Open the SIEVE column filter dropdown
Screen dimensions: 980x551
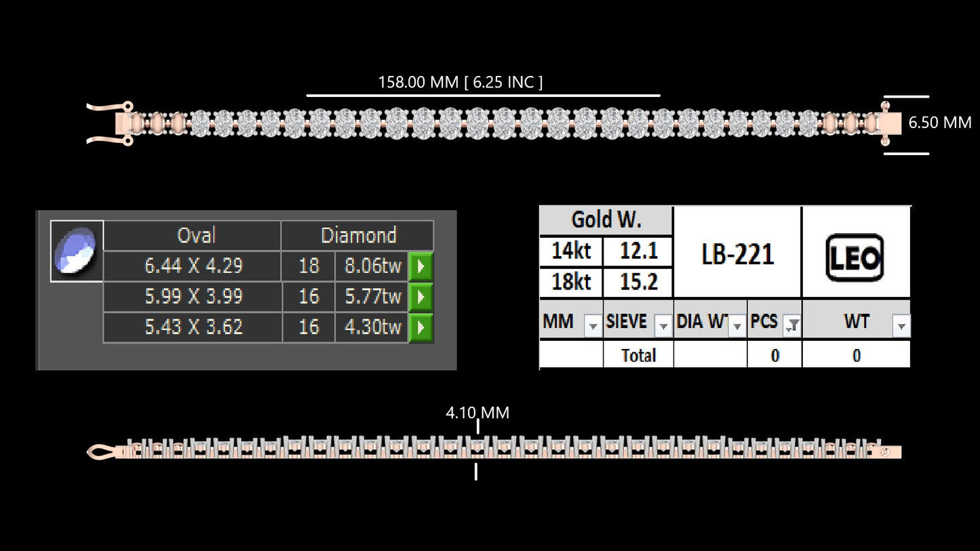pos(663,327)
